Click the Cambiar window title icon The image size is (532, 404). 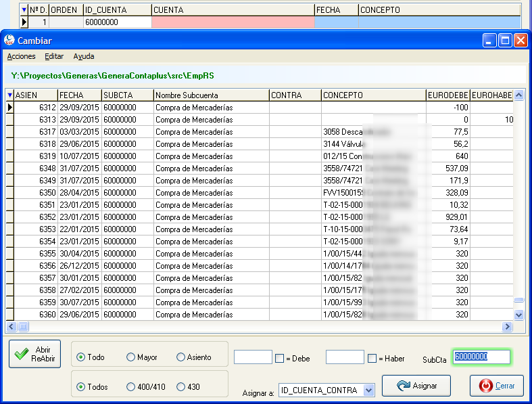click(x=9, y=41)
